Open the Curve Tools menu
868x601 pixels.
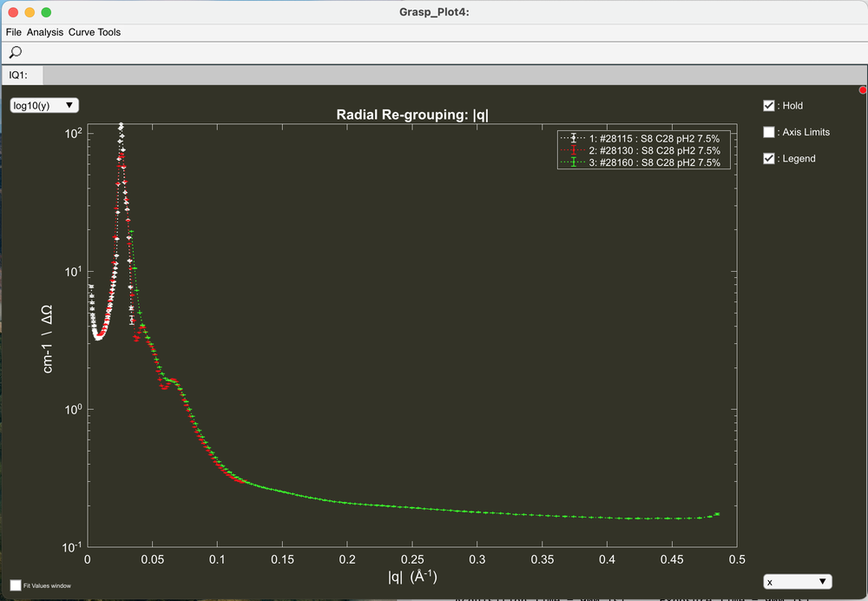click(x=95, y=32)
